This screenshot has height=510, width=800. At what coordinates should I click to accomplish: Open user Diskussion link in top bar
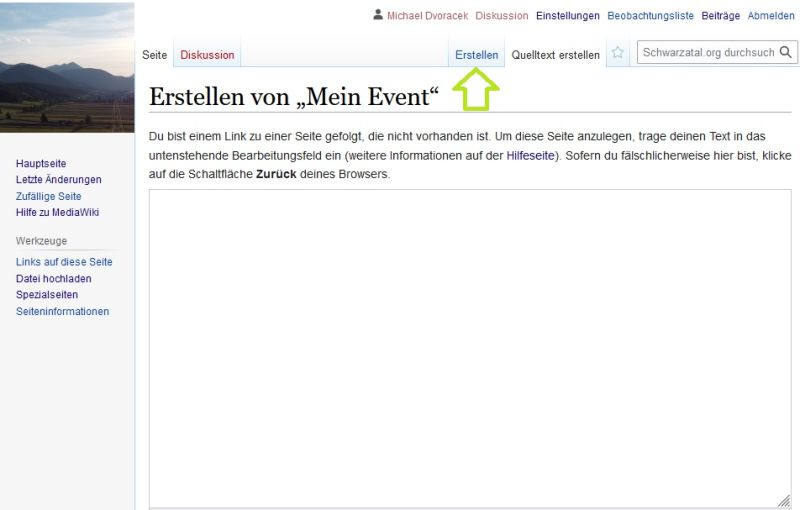click(501, 16)
